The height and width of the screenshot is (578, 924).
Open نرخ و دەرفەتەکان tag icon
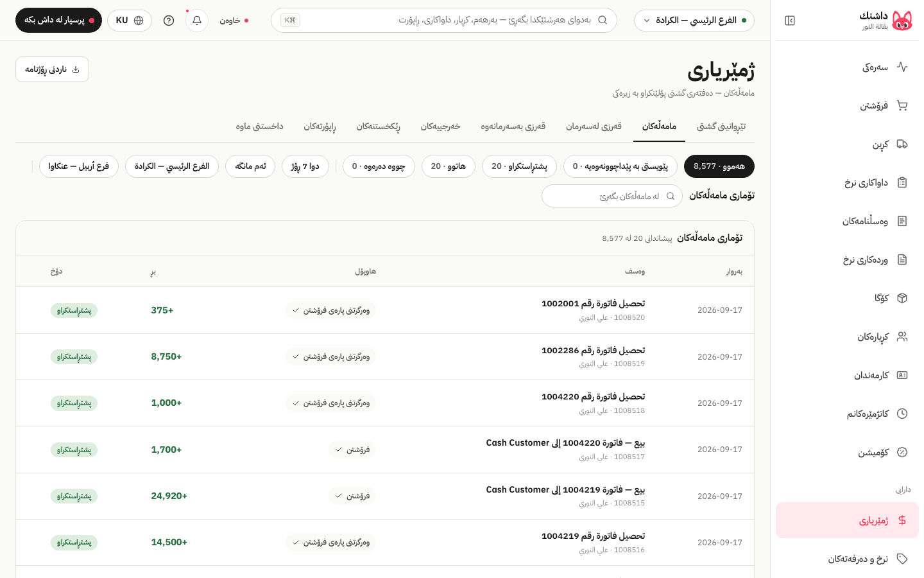click(x=902, y=559)
